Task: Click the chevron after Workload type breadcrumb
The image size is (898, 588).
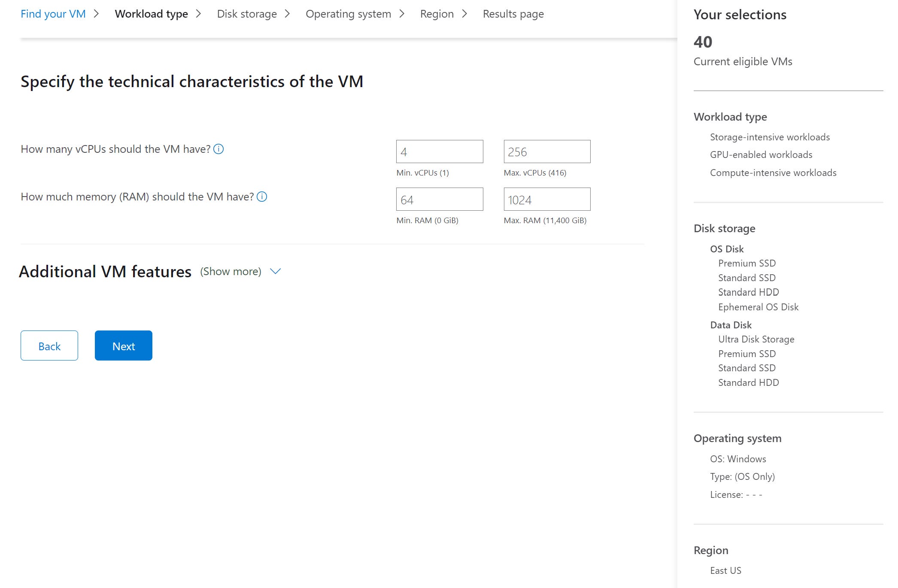Action: (199, 13)
